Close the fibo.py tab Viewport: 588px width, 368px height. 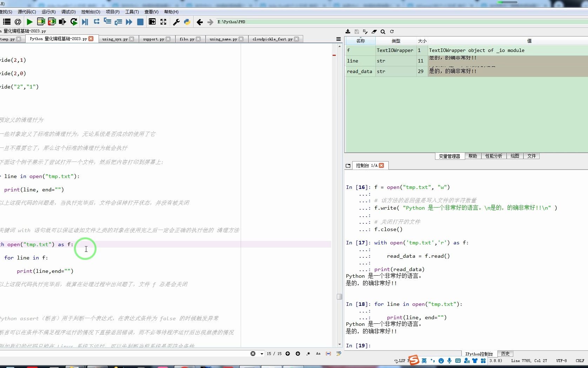point(198,39)
